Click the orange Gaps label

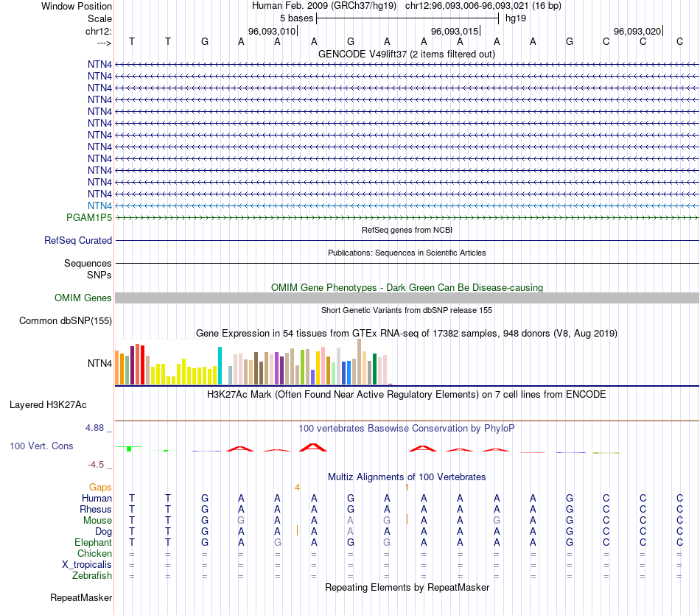click(x=100, y=488)
